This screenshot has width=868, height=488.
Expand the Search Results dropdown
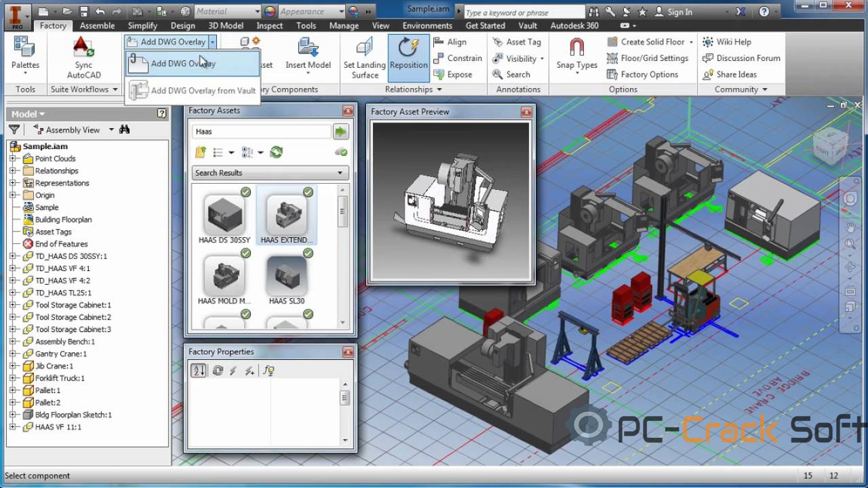[x=339, y=173]
